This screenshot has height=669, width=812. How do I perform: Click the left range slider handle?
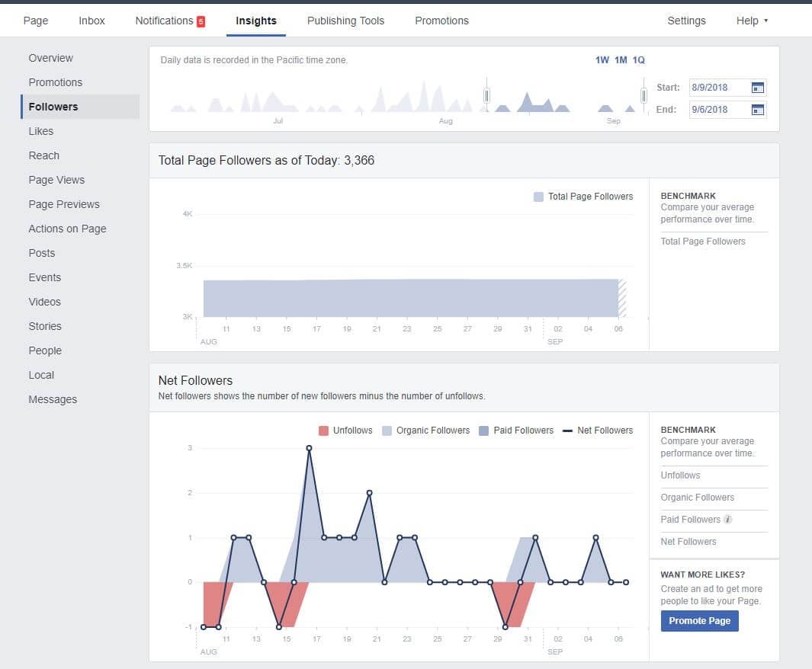(486, 95)
